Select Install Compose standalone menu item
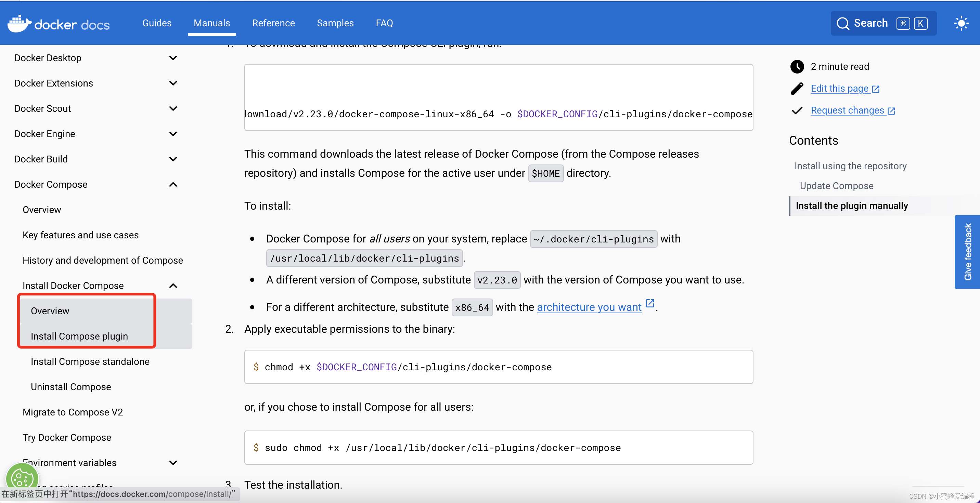Screen dimensions: 980x503 click(90, 361)
